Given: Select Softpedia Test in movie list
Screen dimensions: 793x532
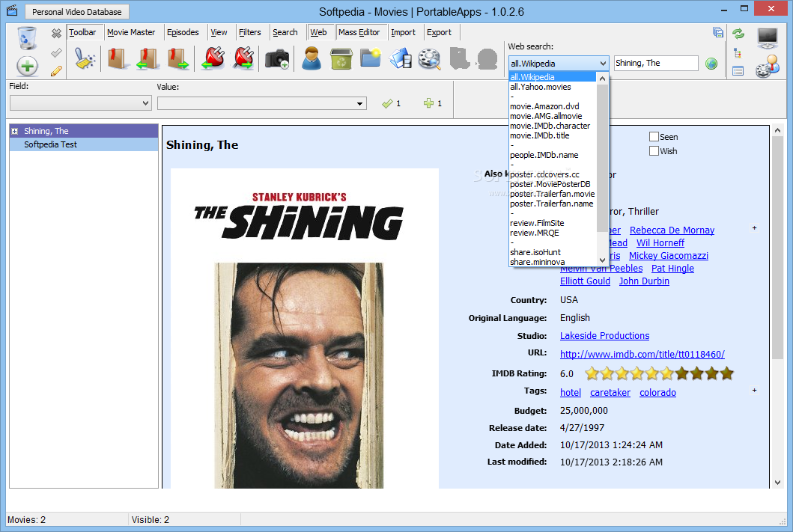Looking at the screenshot, I should [x=84, y=144].
